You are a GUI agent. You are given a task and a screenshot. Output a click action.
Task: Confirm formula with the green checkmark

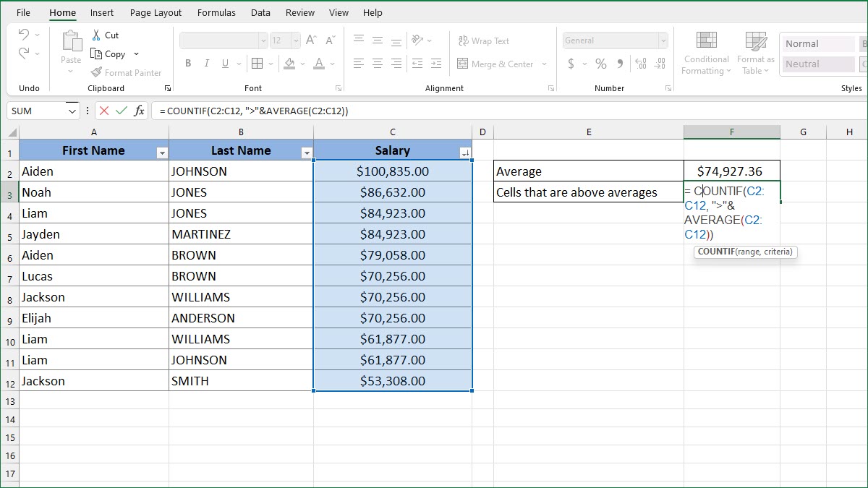[x=121, y=111]
